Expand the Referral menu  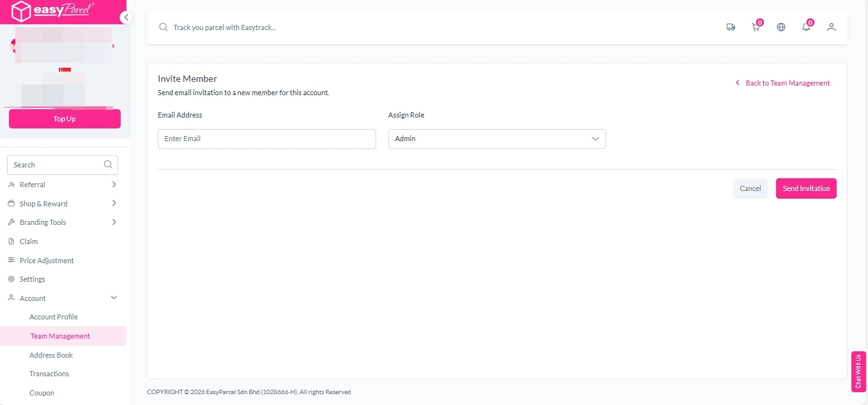pos(63,185)
